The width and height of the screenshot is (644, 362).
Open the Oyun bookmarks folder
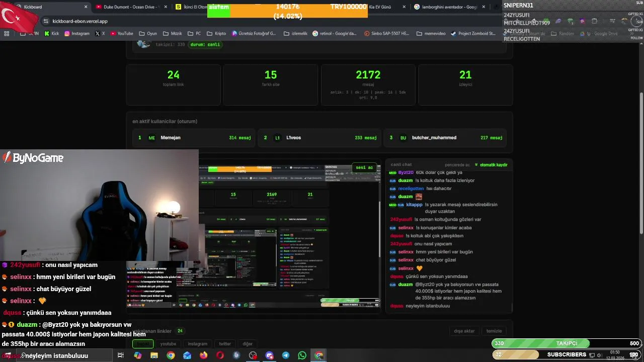click(x=147, y=34)
